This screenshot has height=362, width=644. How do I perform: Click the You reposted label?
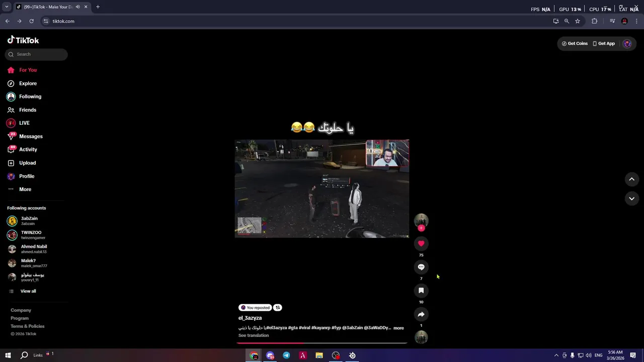(x=256, y=308)
